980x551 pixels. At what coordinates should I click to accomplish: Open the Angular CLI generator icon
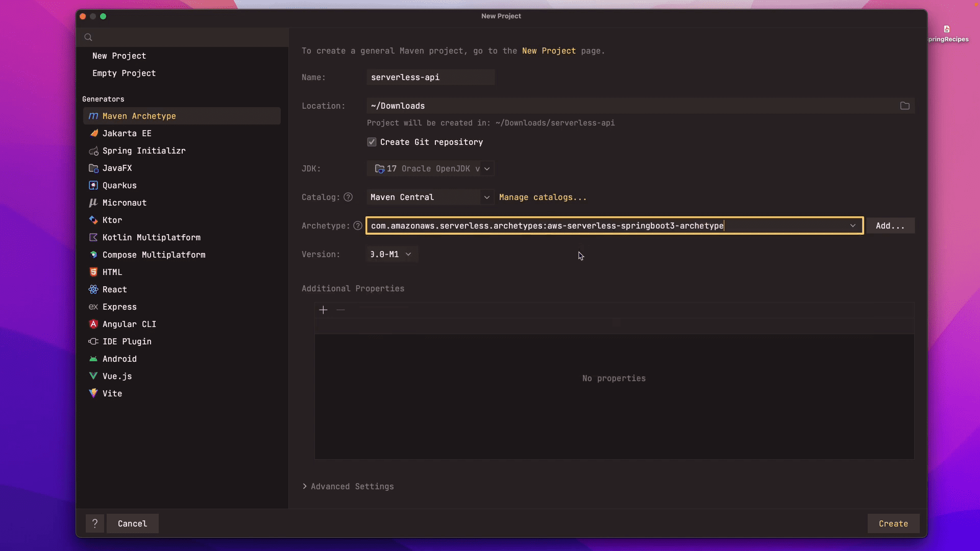93,324
